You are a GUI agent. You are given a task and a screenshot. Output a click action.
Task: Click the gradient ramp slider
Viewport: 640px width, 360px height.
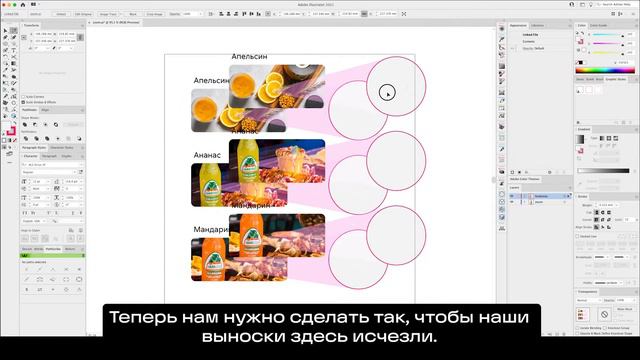pyautogui.click(x=603, y=171)
